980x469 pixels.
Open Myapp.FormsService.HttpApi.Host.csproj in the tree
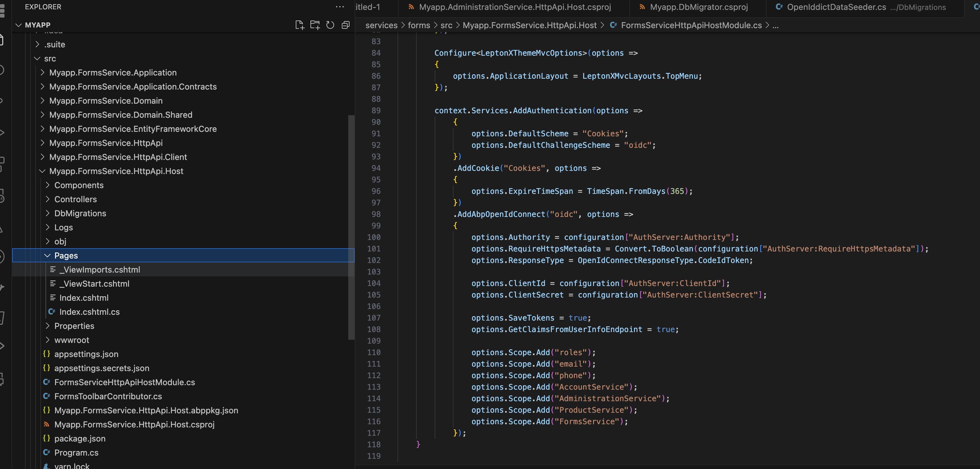[134, 425]
